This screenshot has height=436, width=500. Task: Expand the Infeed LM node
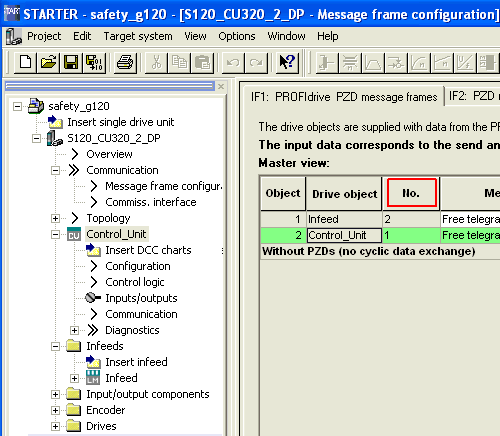[74, 379]
